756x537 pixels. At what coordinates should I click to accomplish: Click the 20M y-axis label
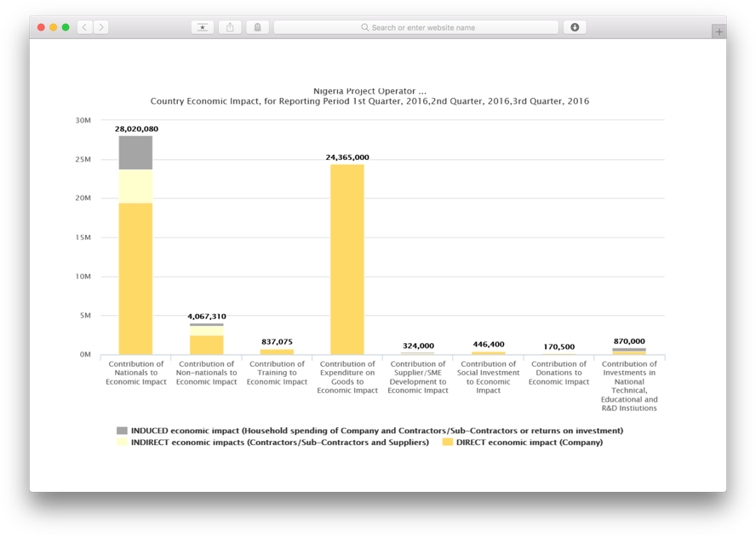(x=83, y=197)
